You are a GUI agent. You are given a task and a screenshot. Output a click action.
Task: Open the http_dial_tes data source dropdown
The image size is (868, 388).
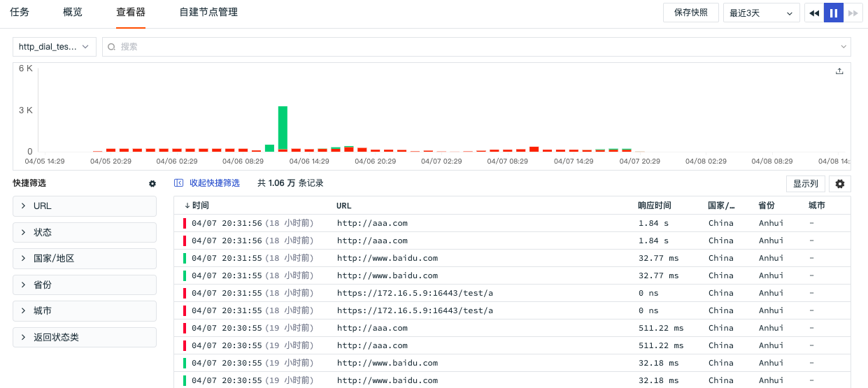coord(55,47)
